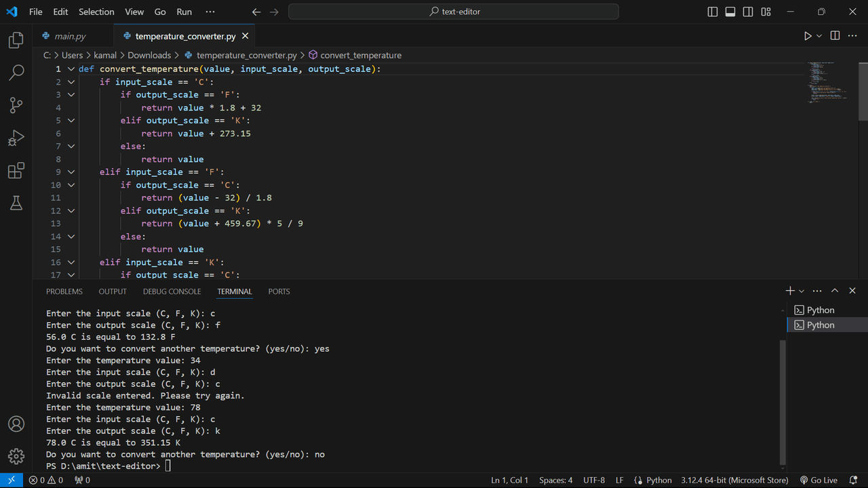The width and height of the screenshot is (868, 488).
Task: Open the Accounts menu icon
Action: (x=16, y=424)
